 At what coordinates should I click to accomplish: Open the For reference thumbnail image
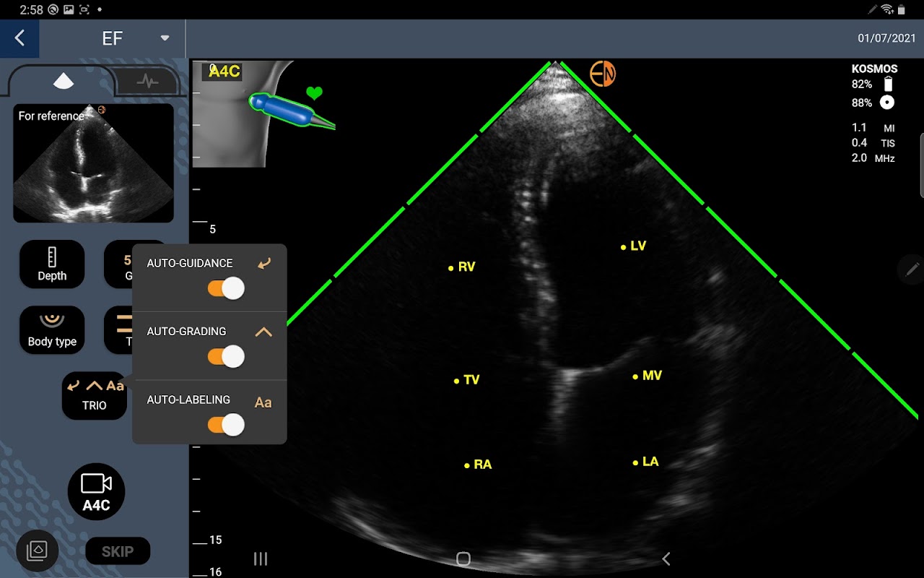[x=93, y=163]
